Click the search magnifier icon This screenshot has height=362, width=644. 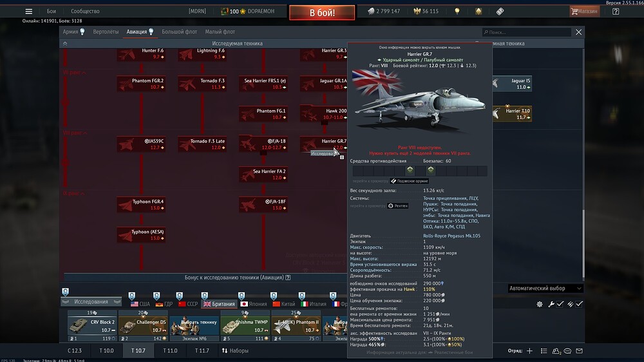click(486, 32)
